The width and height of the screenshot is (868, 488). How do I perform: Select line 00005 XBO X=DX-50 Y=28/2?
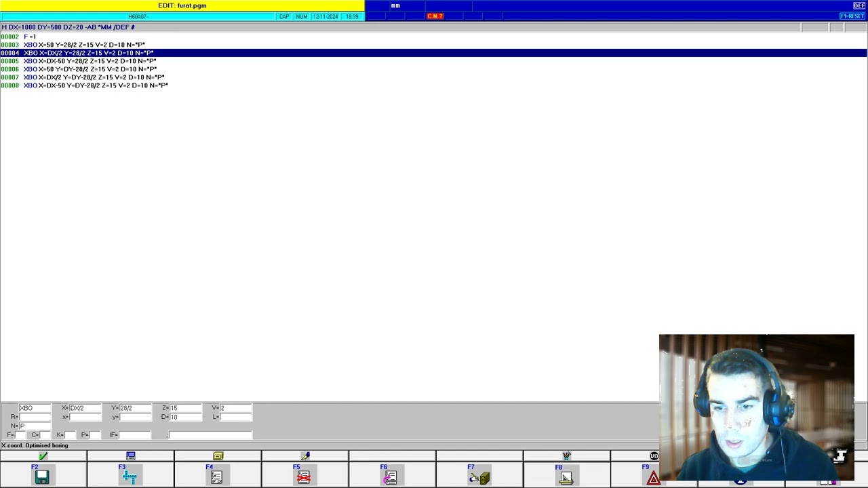434,61
